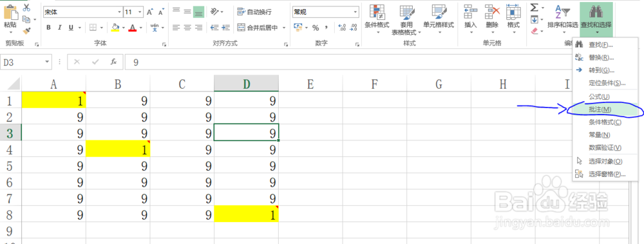Viewport: 644px width, 244px height.
Task: Choose 替换(R)... from the menu
Action: click(605, 57)
